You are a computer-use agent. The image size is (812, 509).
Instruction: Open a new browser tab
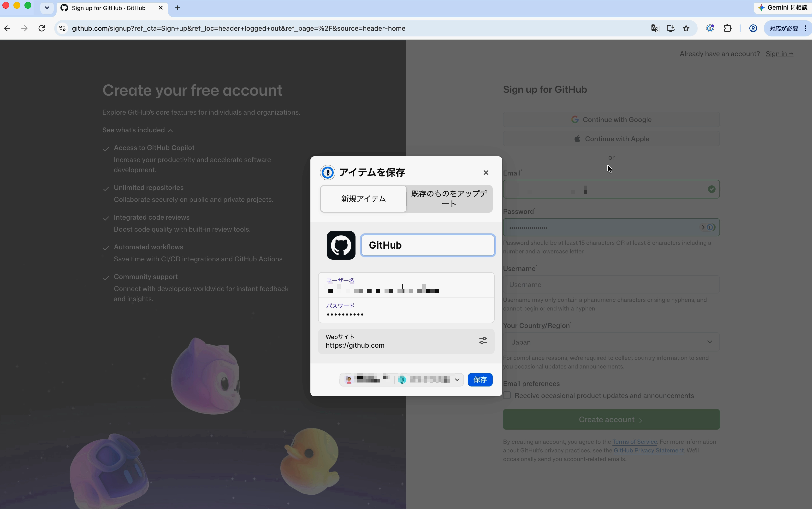[178, 8]
